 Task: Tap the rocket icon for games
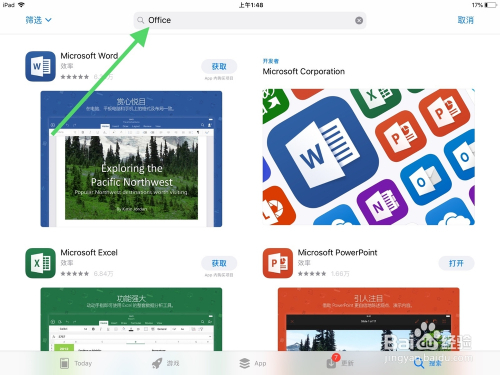click(157, 363)
